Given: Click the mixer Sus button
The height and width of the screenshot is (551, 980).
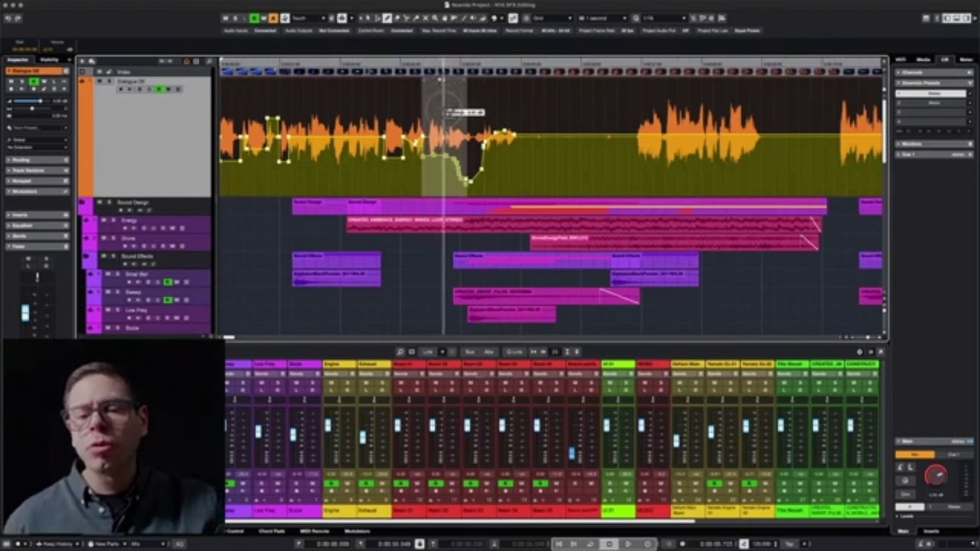Looking at the screenshot, I should [470, 352].
